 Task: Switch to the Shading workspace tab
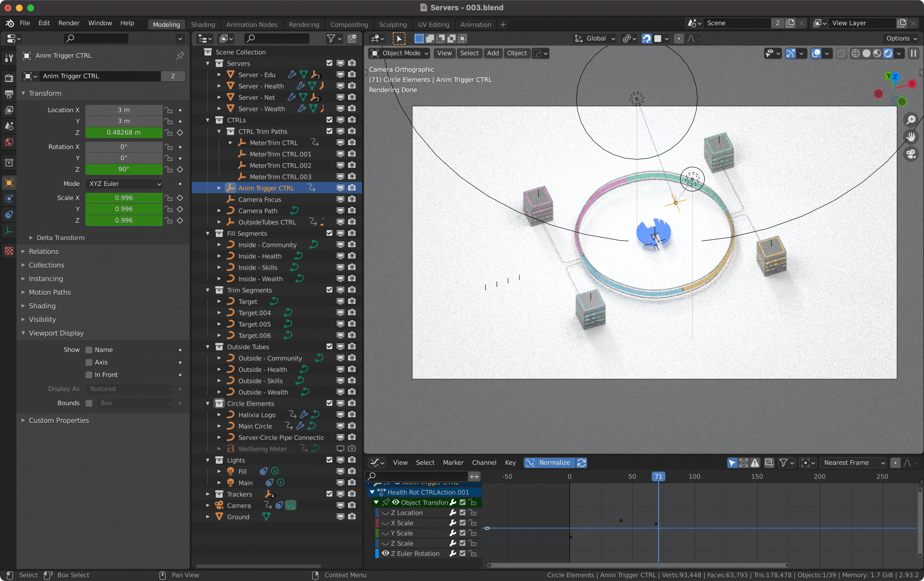tap(203, 25)
